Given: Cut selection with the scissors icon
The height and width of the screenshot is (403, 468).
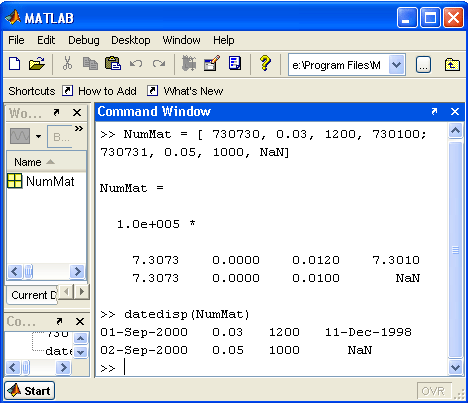Looking at the screenshot, I should 67,63.
